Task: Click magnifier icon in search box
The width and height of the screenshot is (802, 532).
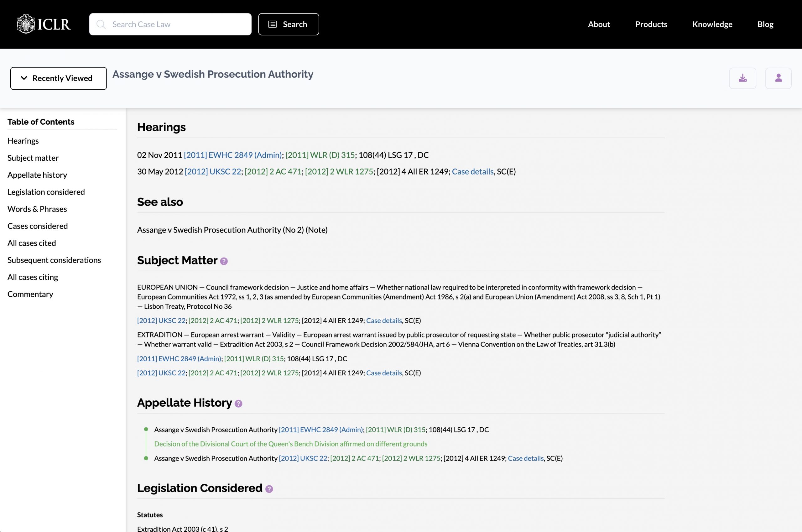Action: coord(101,24)
